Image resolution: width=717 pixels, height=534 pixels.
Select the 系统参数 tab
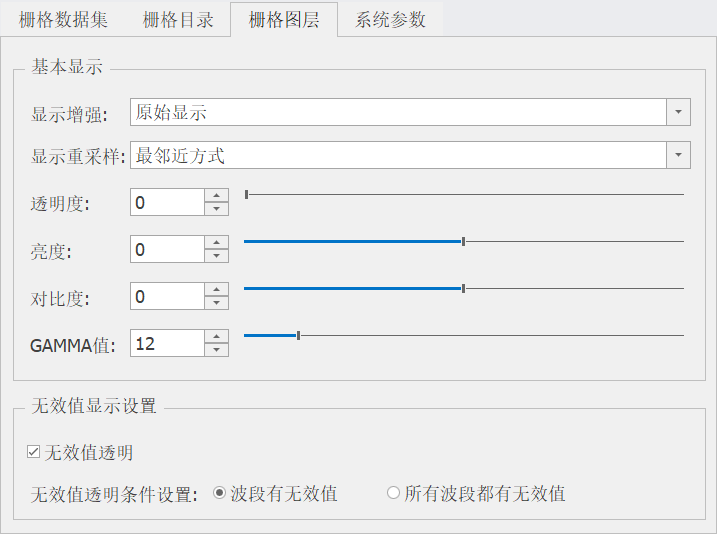390,20
